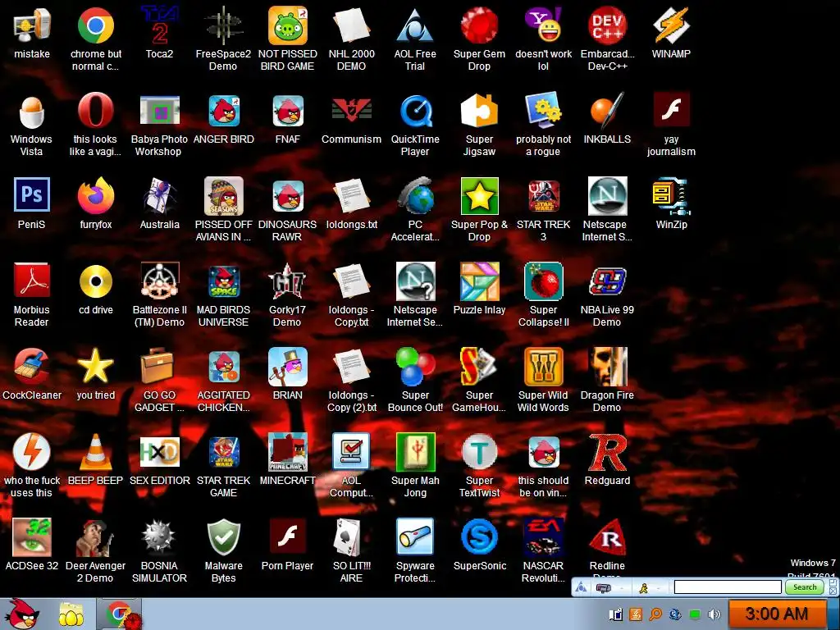840x630 pixels.
Task: Launch Super Bounce Out! icon
Action: [x=415, y=367]
